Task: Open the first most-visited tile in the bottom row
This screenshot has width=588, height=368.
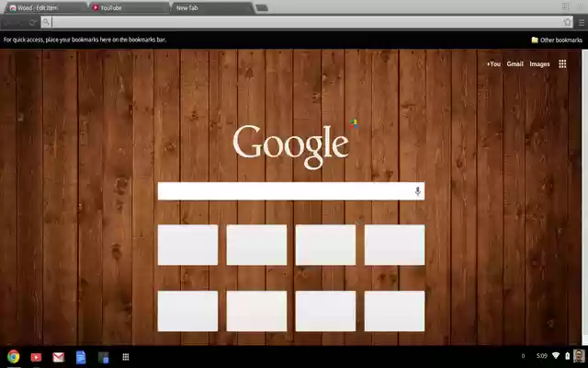Action: click(x=187, y=311)
